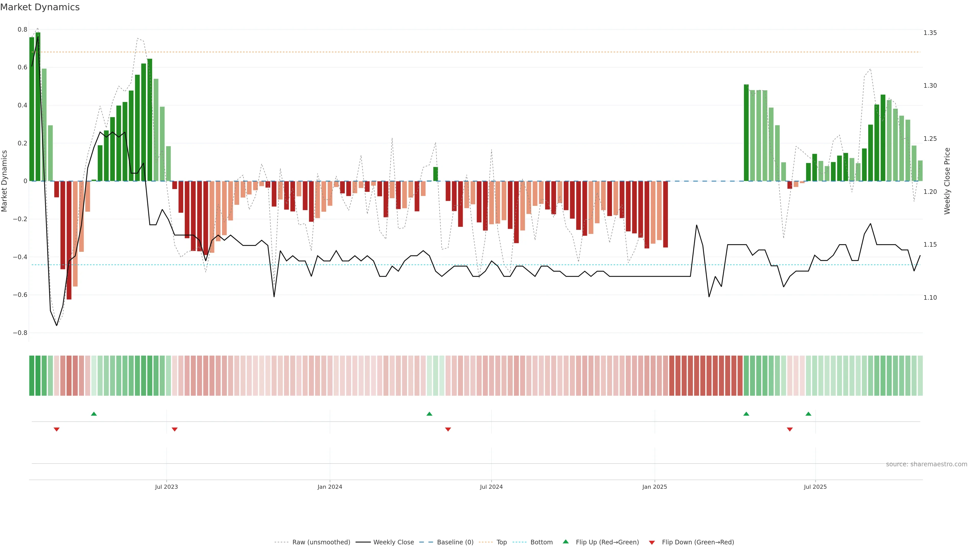Screen dimensions: 980x551
Task: Toggle Weekly Close legend entry
Action: pyautogui.click(x=393, y=542)
